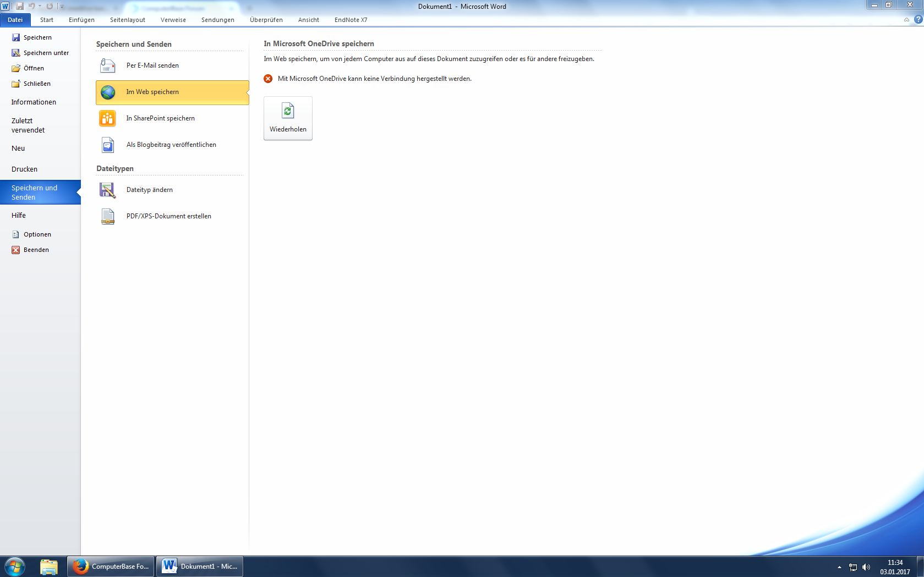Click the Wiederholen retry button
This screenshot has width=924, height=577.
point(288,118)
